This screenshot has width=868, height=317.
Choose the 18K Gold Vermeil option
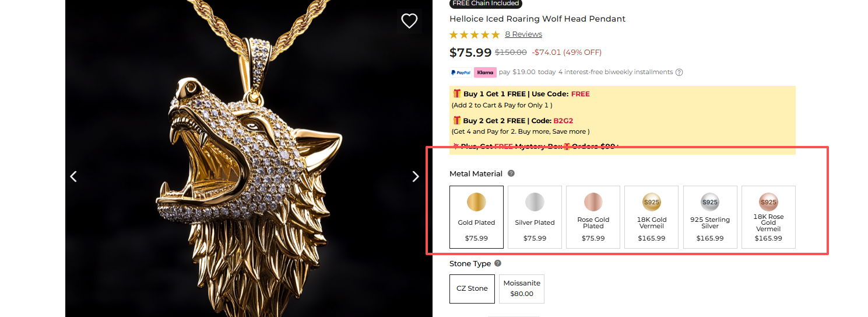[x=651, y=217]
